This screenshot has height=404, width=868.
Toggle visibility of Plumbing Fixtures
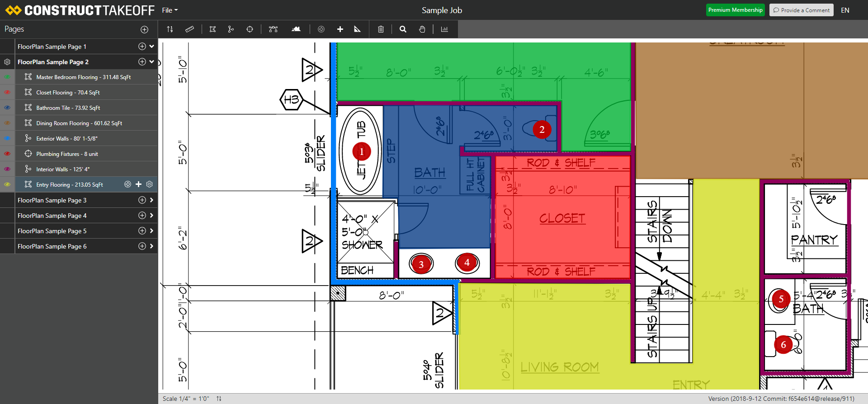point(7,154)
